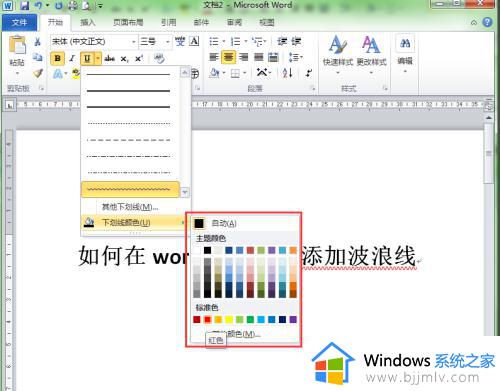Click the Undo icon
The width and height of the screenshot is (500, 391).
39,6
